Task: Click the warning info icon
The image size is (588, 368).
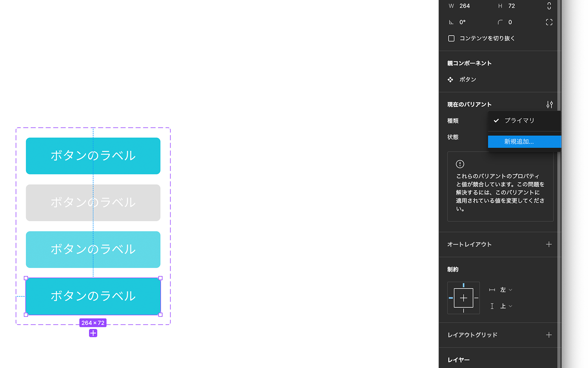Action: pos(460,164)
